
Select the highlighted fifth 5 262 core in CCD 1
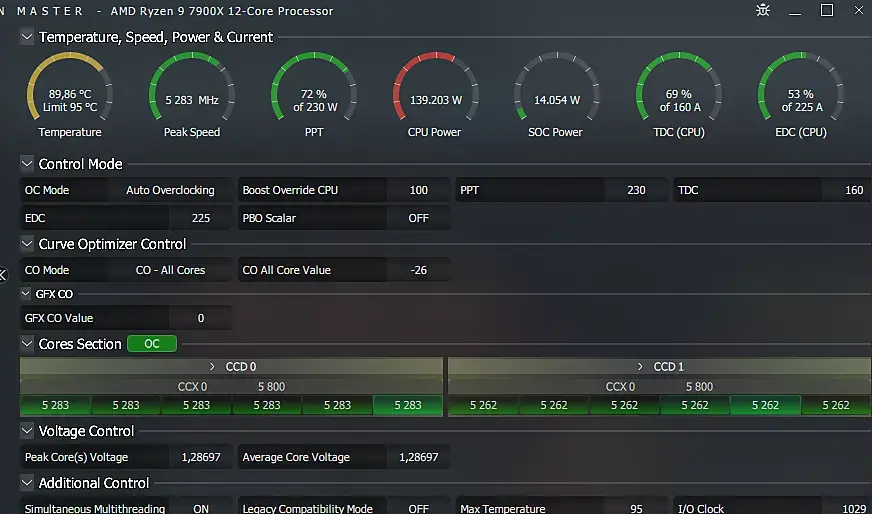pos(765,406)
